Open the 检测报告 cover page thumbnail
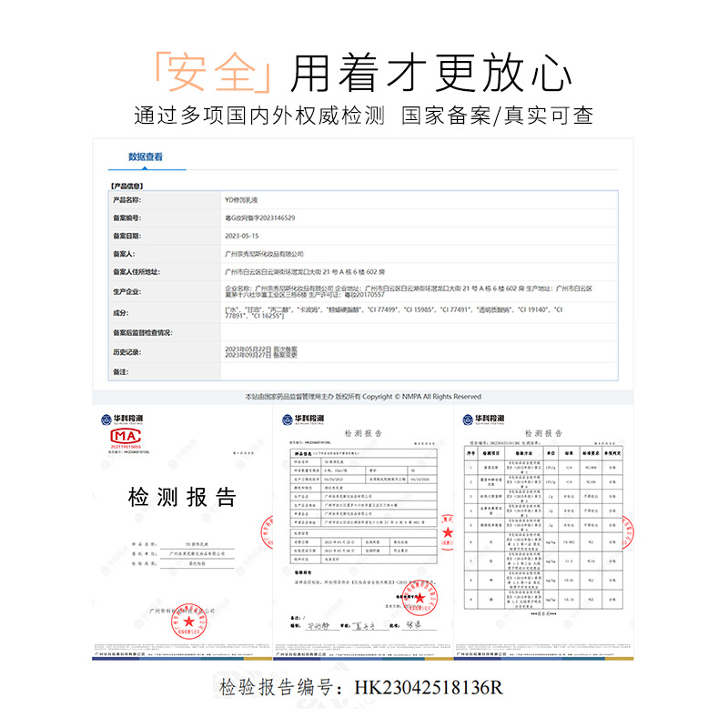Image resolution: width=728 pixels, height=728 pixels. click(181, 532)
